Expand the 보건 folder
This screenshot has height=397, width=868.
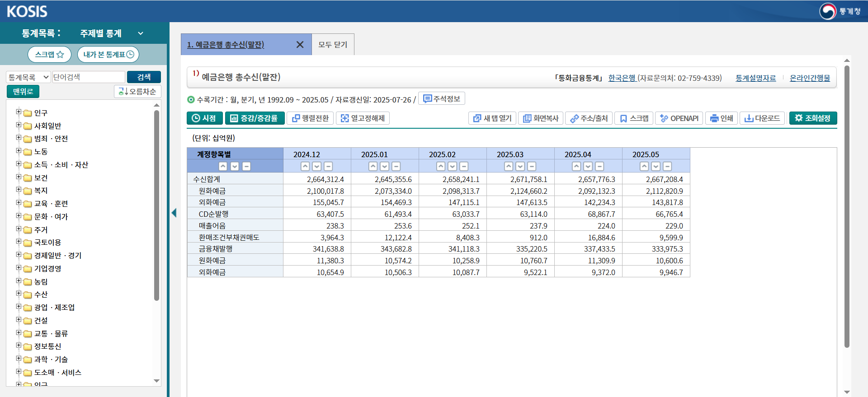19,177
